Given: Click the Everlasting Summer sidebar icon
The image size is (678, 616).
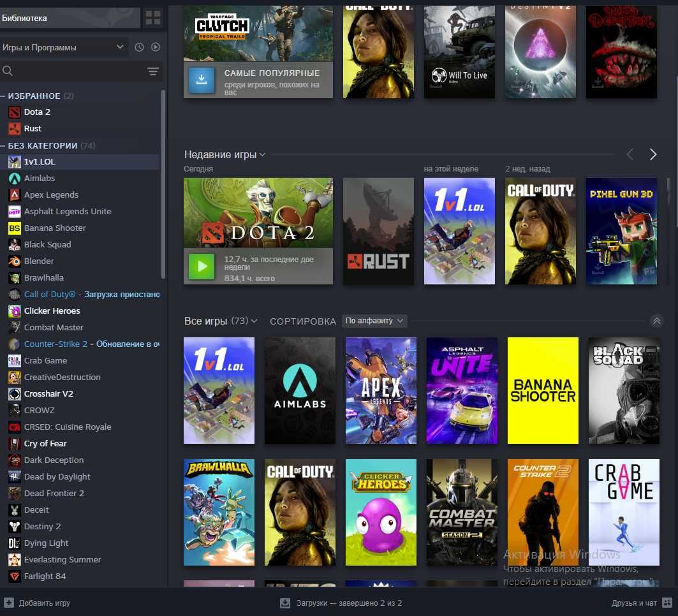Looking at the screenshot, I should (14, 560).
